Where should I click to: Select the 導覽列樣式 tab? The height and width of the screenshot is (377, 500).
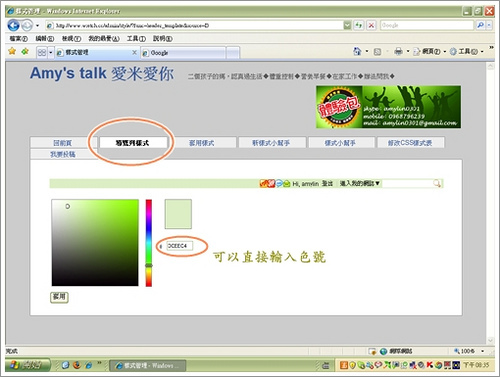(x=132, y=143)
